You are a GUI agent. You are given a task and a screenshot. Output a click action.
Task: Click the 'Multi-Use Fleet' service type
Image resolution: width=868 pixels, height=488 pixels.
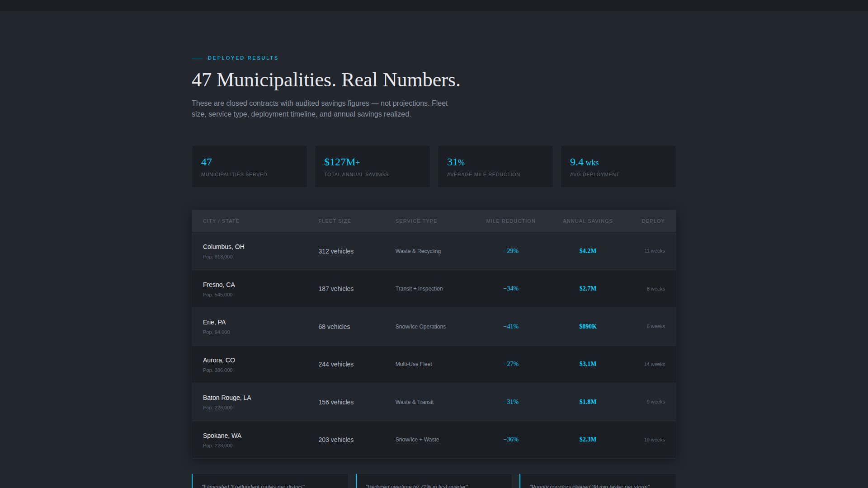click(x=414, y=364)
